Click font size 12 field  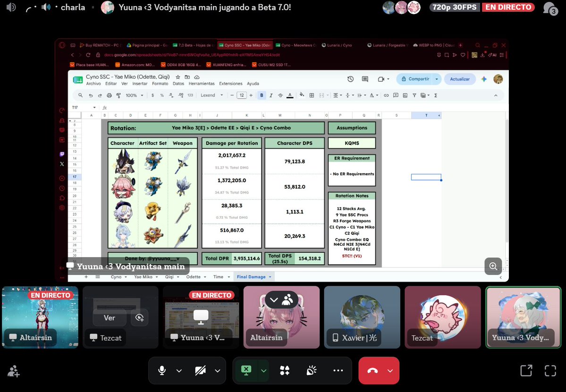tap(242, 95)
